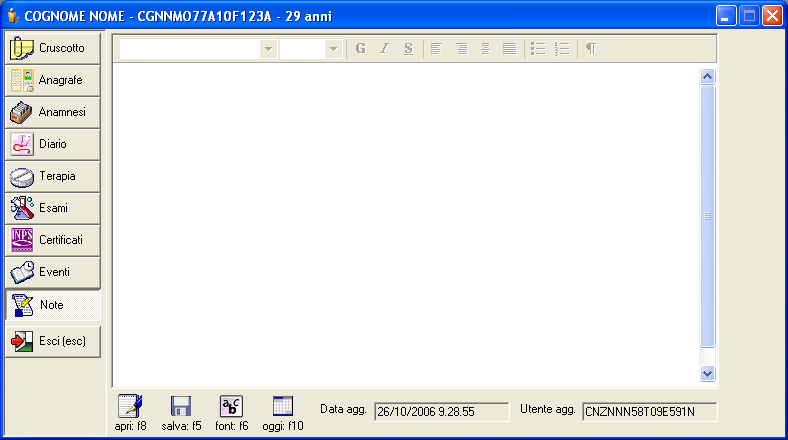The image size is (788, 440).
Task: Insert today's date with oggi f10 icon
Action: pyautogui.click(x=283, y=406)
